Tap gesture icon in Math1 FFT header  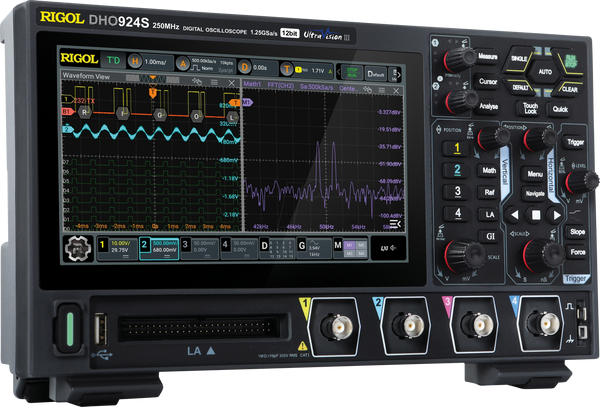367,89
